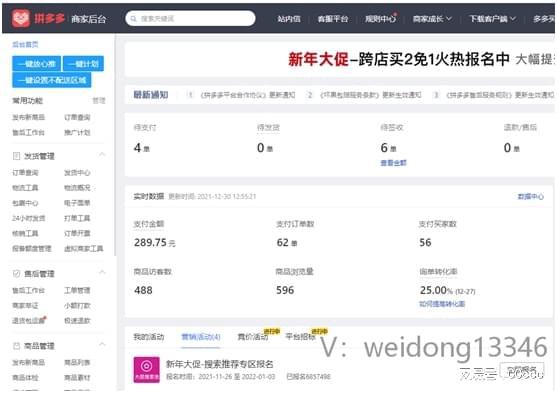Focus the top search input field
The image size is (557, 393).
(190, 18)
